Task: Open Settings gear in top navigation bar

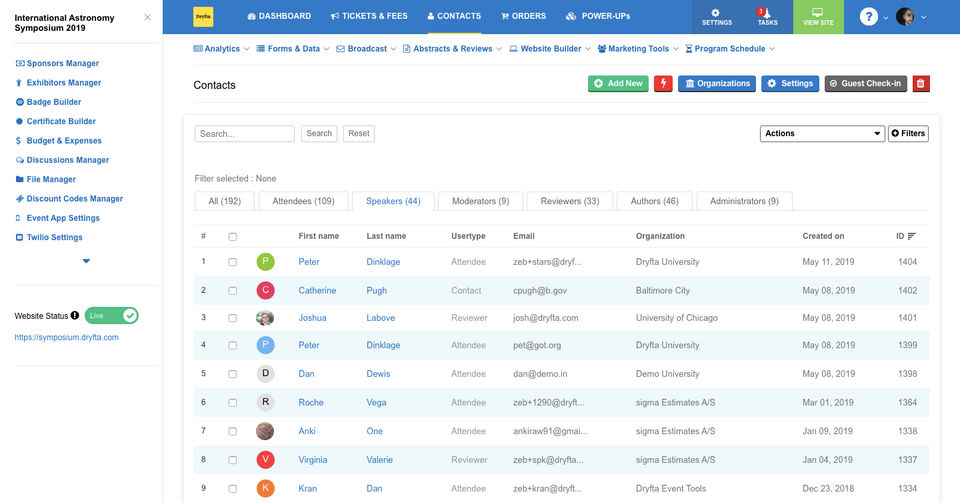Action: click(716, 16)
